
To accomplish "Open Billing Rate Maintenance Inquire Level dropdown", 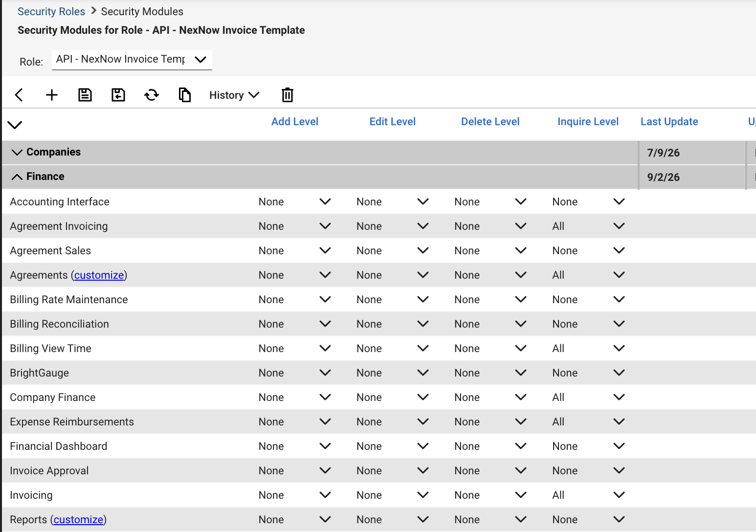I will pyautogui.click(x=588, y=299).
